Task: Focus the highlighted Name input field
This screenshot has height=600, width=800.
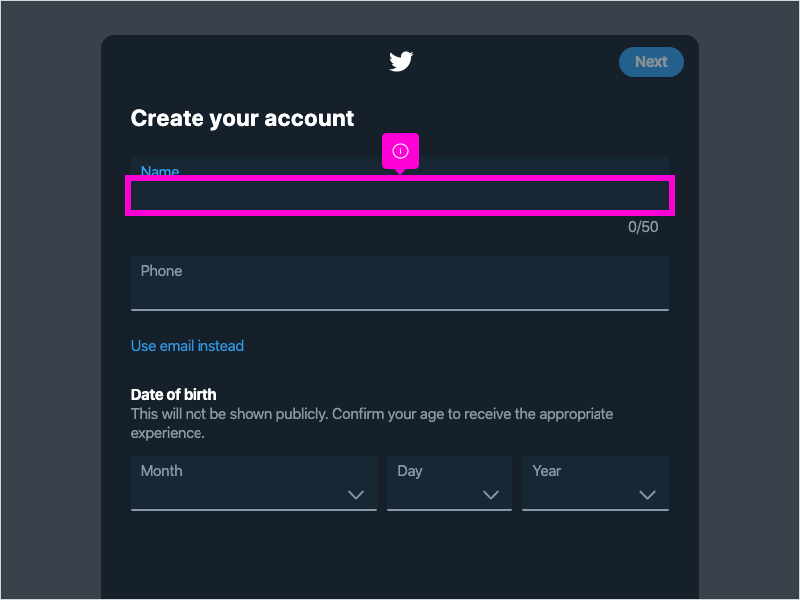Action: (x=400, y=195)
